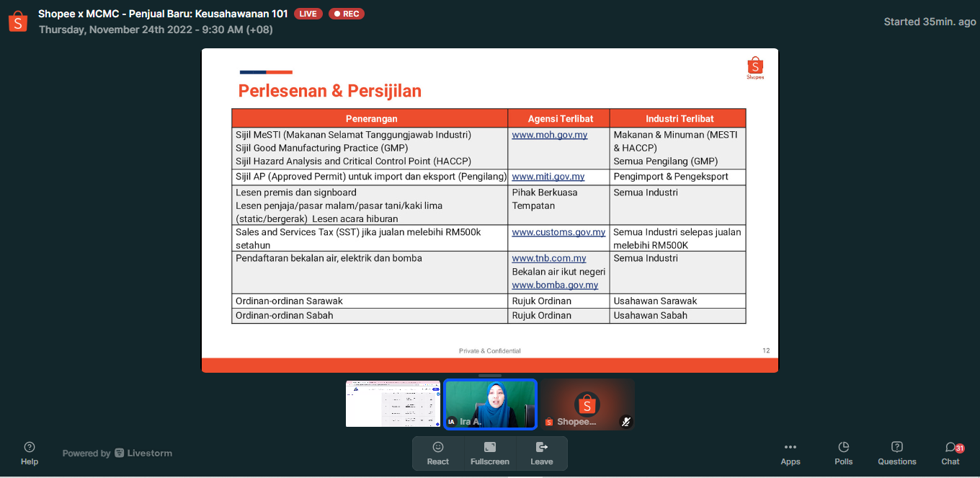The height and width of the screenshot is (478, 980).
Task: Click the Penerangan column header
Action: [370, 118]
